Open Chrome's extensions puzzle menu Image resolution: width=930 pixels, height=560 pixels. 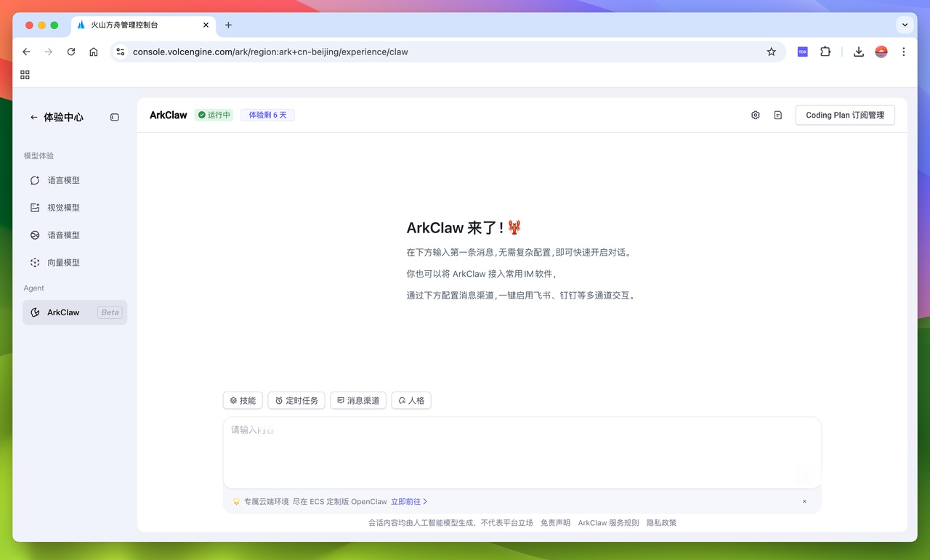tap(825, 52)
